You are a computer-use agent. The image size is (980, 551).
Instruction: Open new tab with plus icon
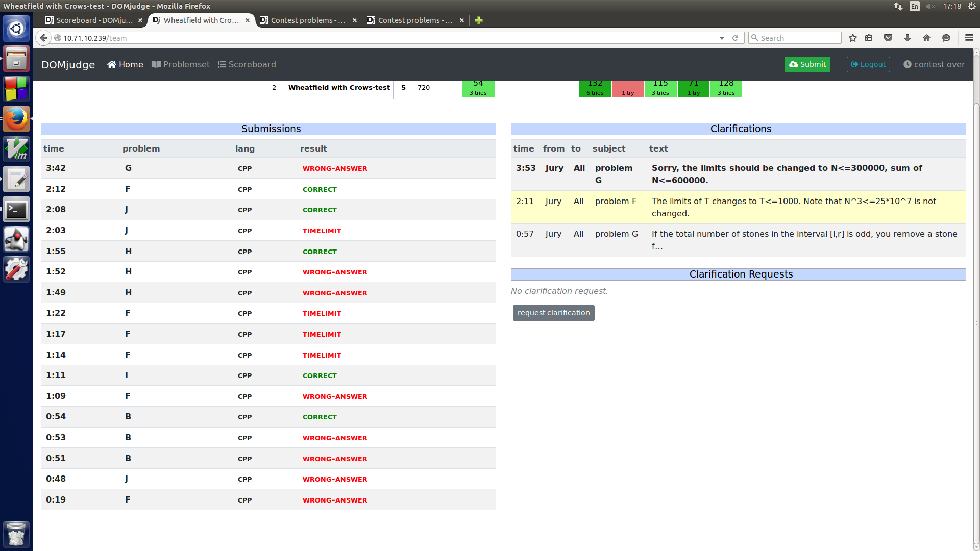pos(478,20)
